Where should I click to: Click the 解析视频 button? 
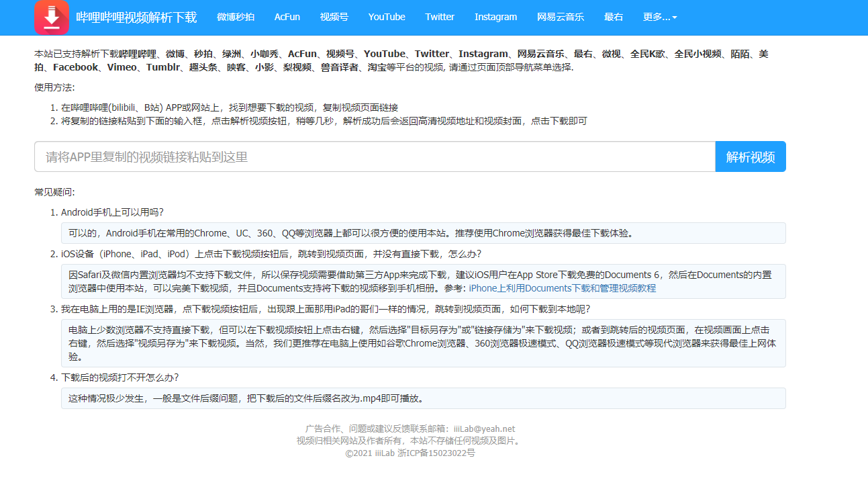(x=751, y=156)
